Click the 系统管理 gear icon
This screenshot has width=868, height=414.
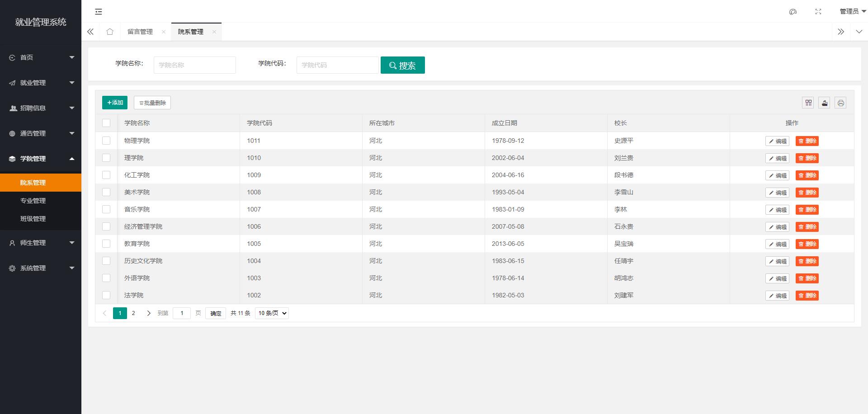[12, 268]
